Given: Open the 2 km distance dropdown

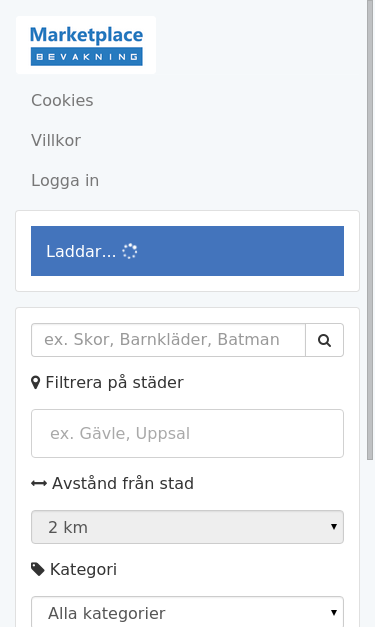Looking at the screenshot, I should 188,527.
